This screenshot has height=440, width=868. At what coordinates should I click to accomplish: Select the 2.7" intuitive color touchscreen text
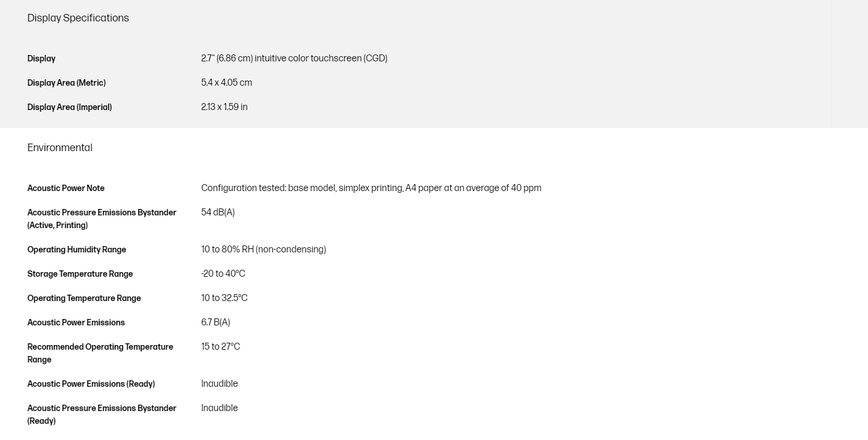click(x=294, y=58)
